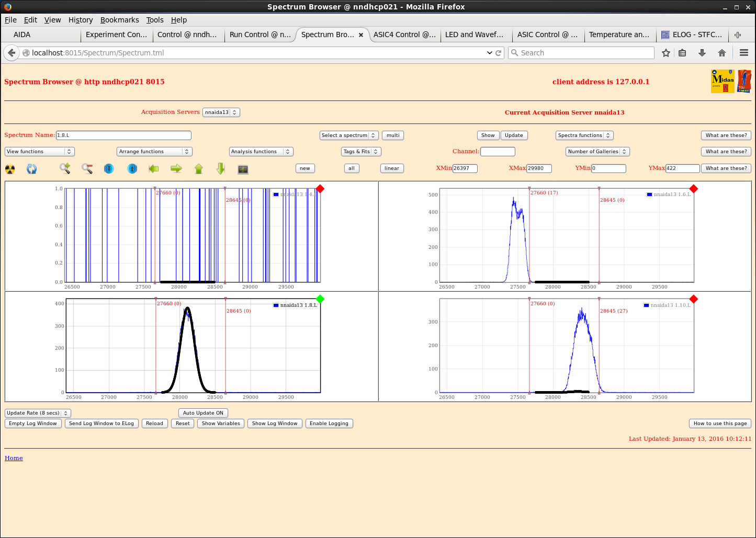The width and height of the screenshot is (756, 538).
Task: Click the Update button
Action: [514, 135]
